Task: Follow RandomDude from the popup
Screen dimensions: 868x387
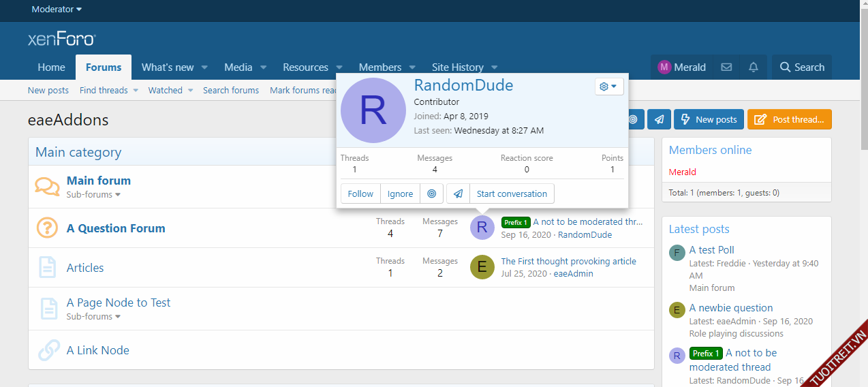Action: click(360, 193)
